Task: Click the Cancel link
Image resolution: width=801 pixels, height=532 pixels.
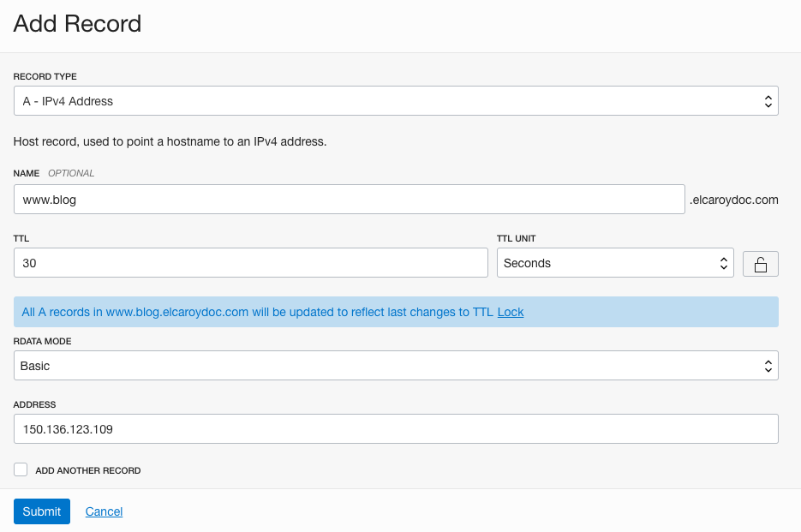Action: point(104,511)
